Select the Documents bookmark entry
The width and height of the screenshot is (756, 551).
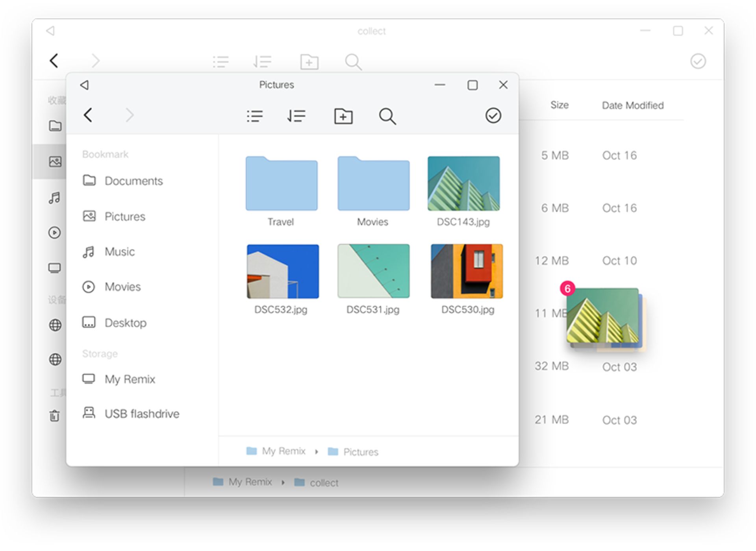pyautogui.click(x=133, y=181)
